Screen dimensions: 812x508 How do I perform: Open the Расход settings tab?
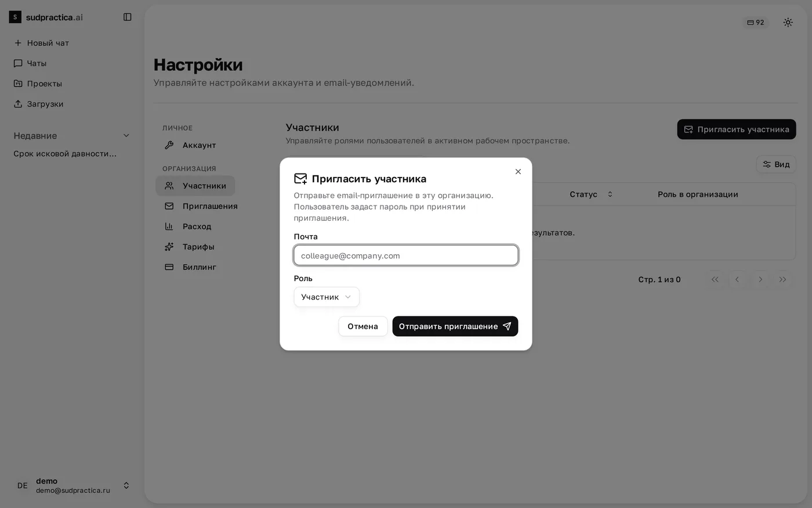[x=188, y=226]
